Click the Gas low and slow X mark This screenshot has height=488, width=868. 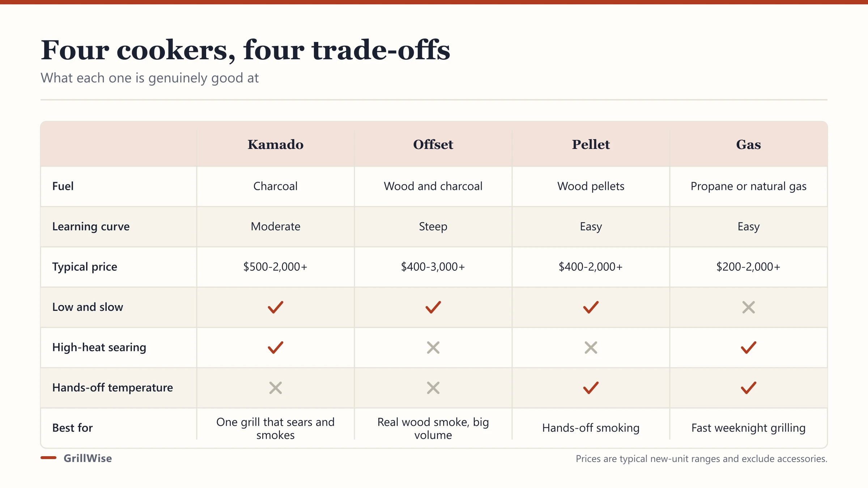748,307
